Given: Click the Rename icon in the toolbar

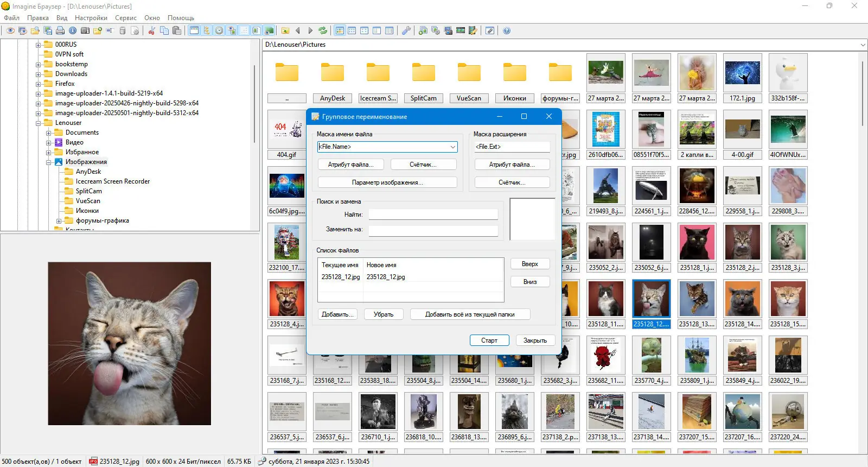Looking at the screenshot, I should [110, 30].
